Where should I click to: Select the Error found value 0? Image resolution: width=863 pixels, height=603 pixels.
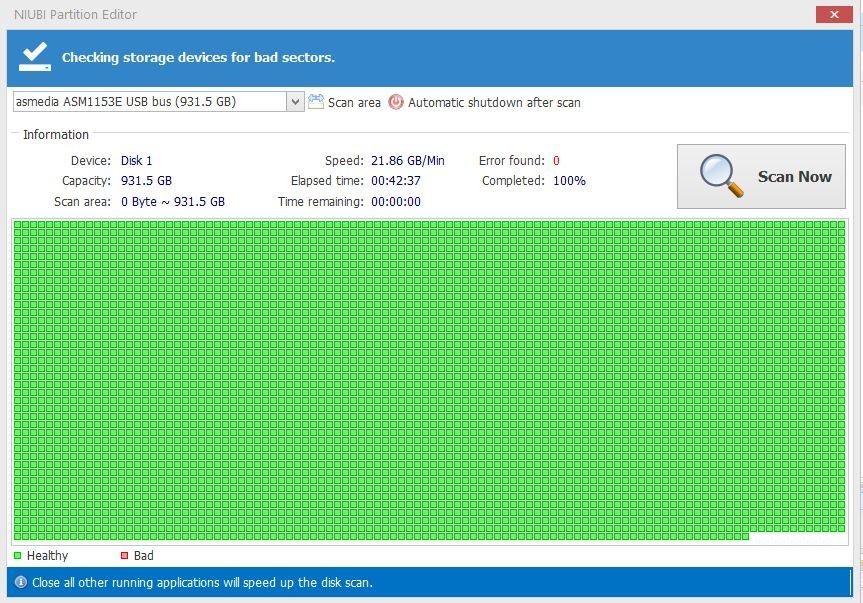coord(556,161)
